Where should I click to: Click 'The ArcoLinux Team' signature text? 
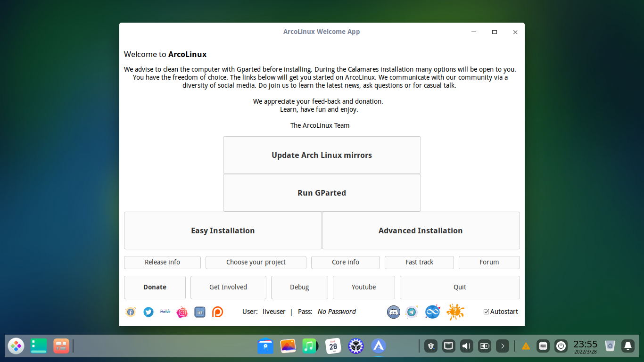(320, 125)
